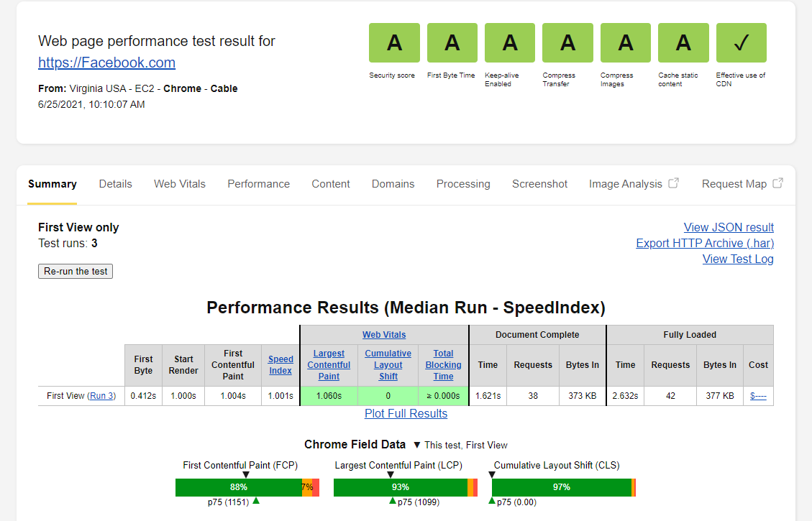Click the 0.412s First Byte cell

pos(143,396)
